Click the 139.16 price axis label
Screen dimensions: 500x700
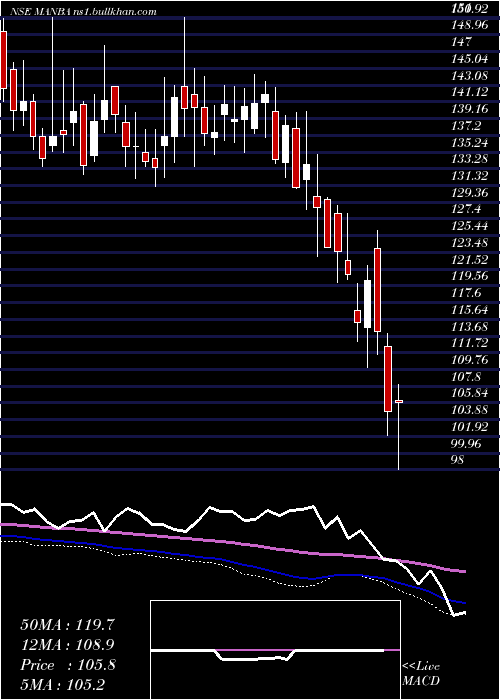click(470, 109)
